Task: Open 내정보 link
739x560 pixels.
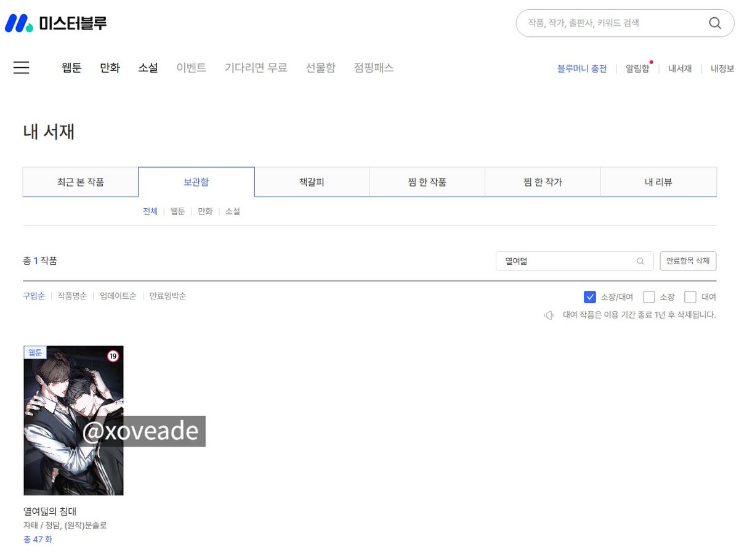Action: point(722,68)
